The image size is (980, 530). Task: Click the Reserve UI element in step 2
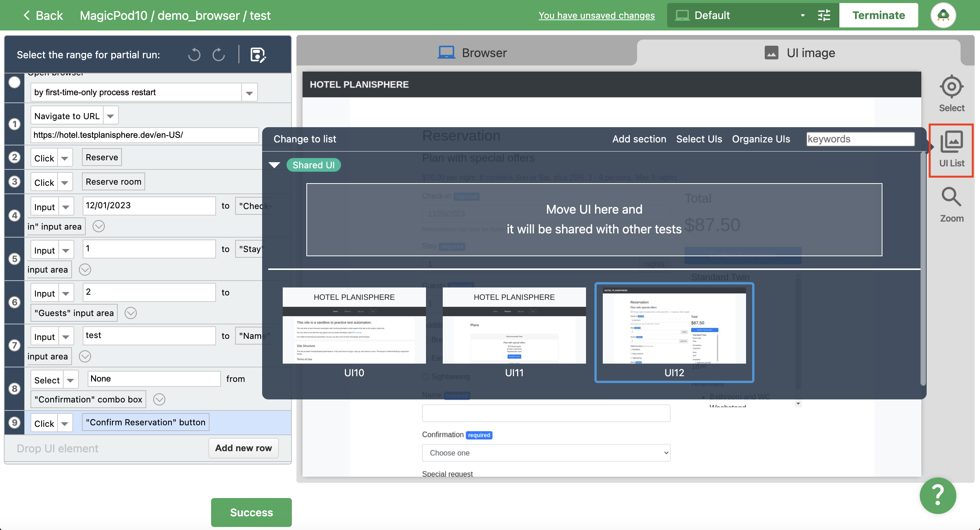(102, 157)
